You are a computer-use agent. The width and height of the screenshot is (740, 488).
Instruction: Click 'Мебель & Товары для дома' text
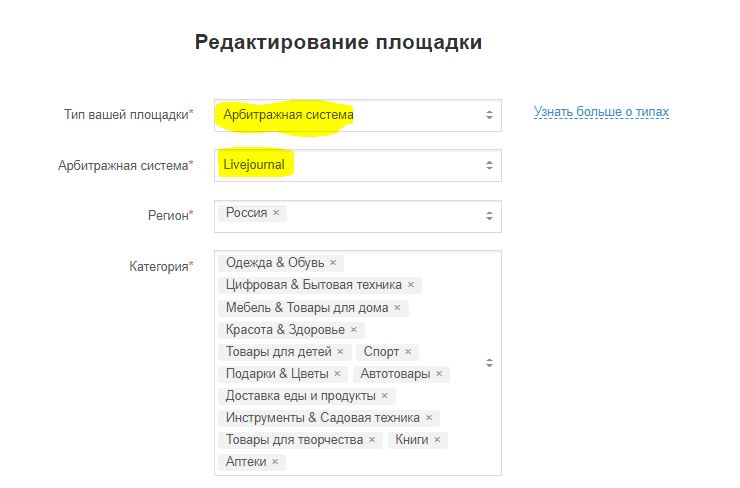pyautogui.click(x=307, y=307)
